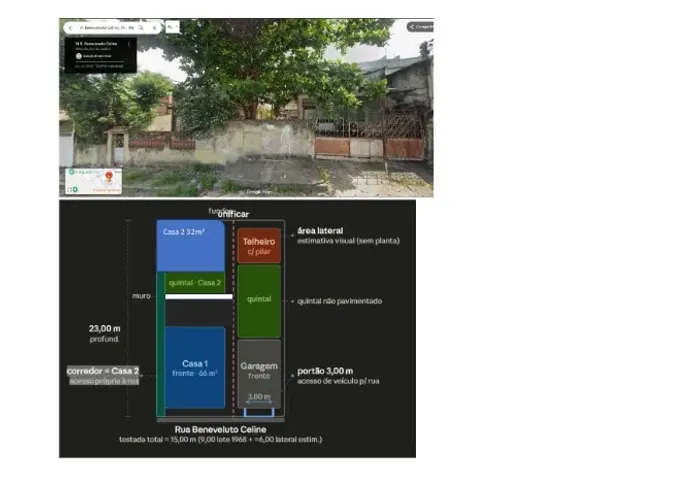Click the 'portão 3,00 m' annotation
The height and width of the screenshot is (495, 700).
[325, 371]
